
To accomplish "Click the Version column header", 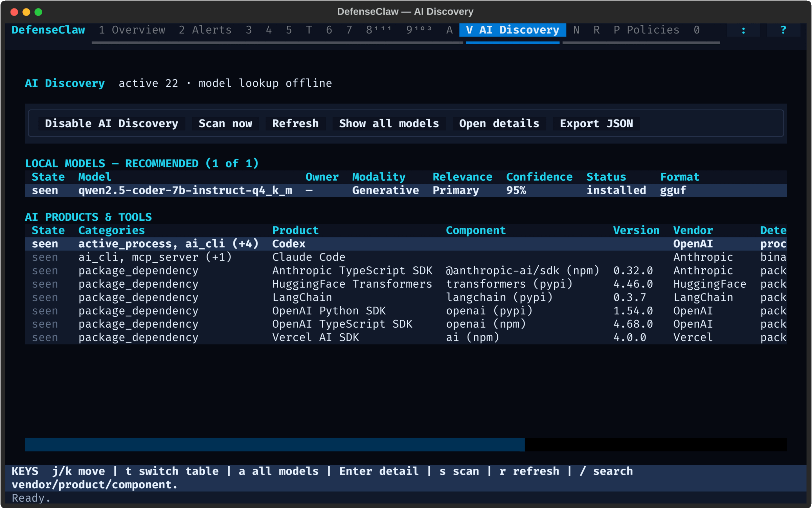I will [x=636, y=230].
